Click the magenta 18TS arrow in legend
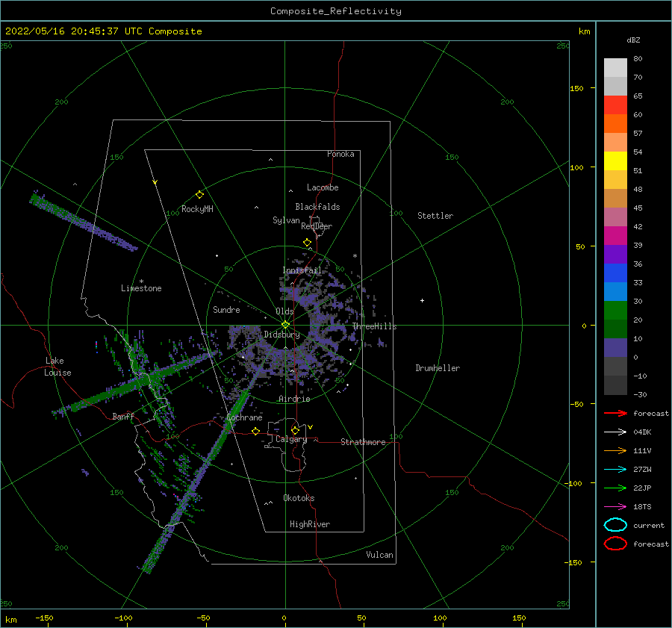This screenshot has height=628, width=672. click(x=615, y=507)
